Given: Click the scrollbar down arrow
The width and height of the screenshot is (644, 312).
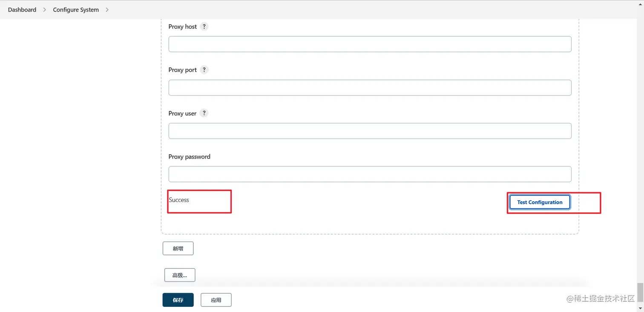Looking at the screenshot, I should pyautogui.click(x=640, y=308).
